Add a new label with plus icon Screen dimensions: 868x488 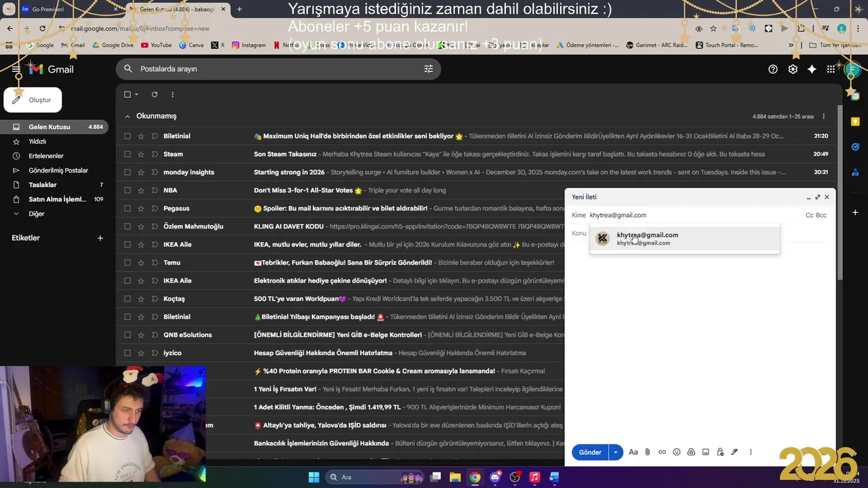point(100,238)
